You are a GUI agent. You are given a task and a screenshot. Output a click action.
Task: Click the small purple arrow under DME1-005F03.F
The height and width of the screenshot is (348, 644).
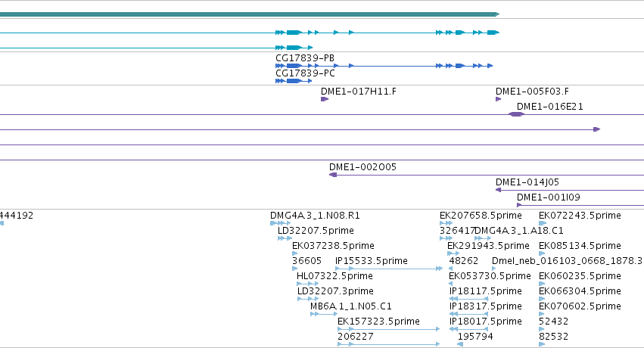498,99
